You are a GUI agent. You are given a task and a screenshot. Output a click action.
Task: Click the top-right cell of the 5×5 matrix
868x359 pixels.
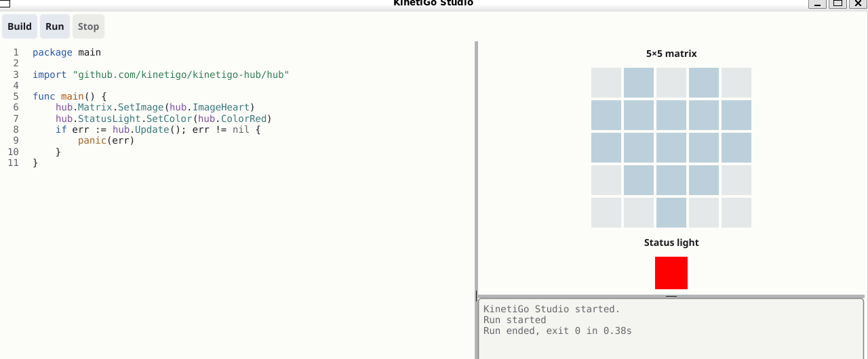[736, 83]
